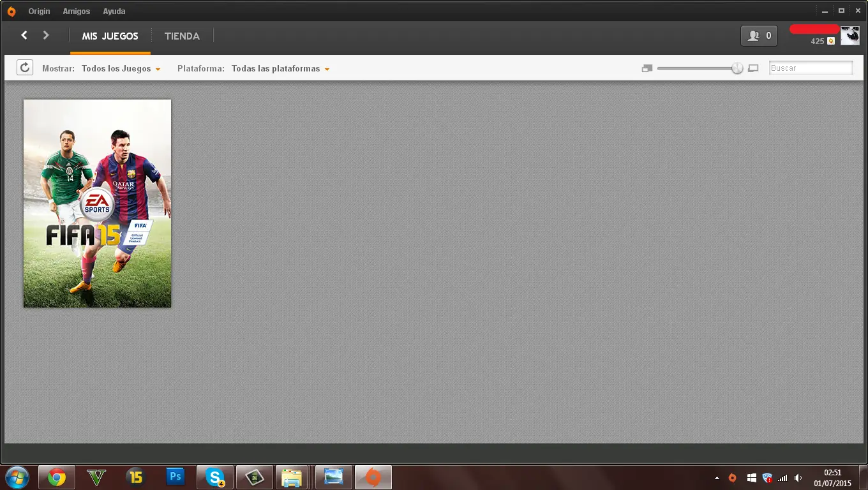Viewport: 868px width, 490px height.
Task: Click the 425 points value
Action: tap(818, 41)
